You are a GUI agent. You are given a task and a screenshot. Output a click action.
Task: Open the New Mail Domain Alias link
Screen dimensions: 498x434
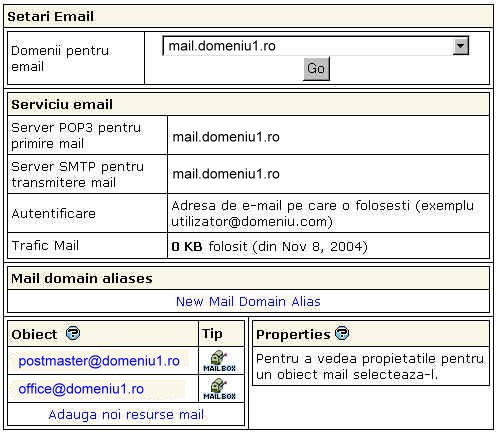click(x=248, y=301)
